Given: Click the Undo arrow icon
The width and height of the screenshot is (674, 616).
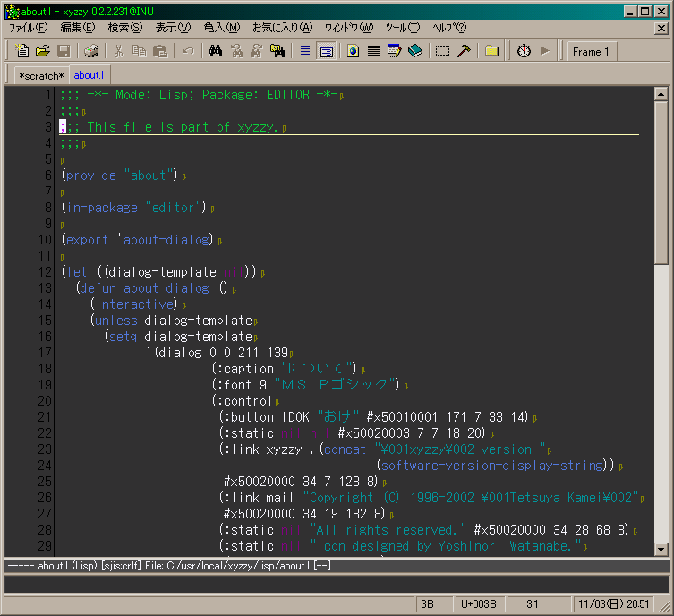Looking at the screenshot, I should 188,51.
